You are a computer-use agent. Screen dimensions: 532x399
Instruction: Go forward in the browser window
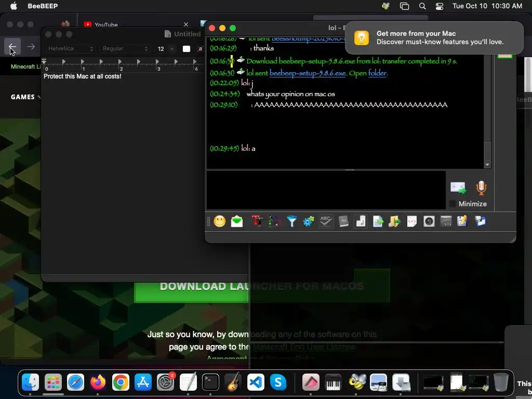[x=31, y=46]
